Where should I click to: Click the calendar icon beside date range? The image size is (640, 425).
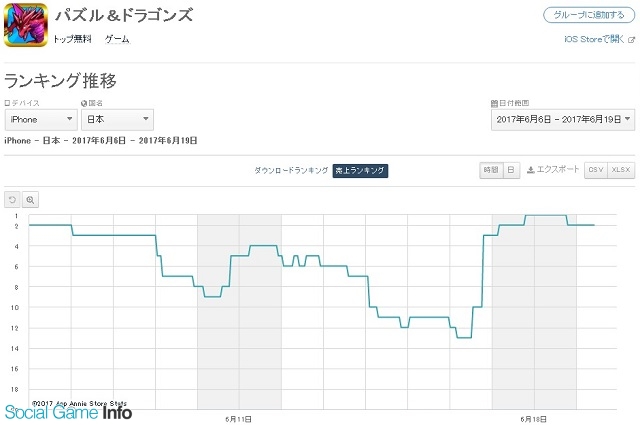[x=494, y=103]
